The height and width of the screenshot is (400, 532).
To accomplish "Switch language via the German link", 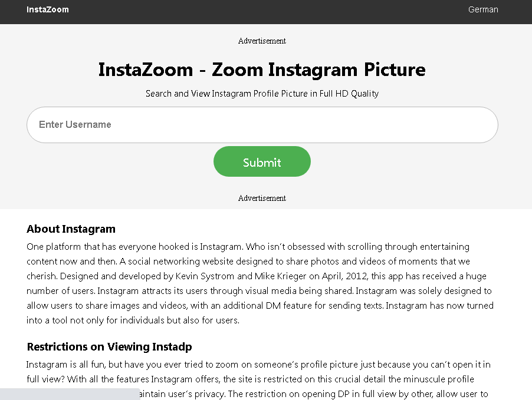I will point(483,9).
